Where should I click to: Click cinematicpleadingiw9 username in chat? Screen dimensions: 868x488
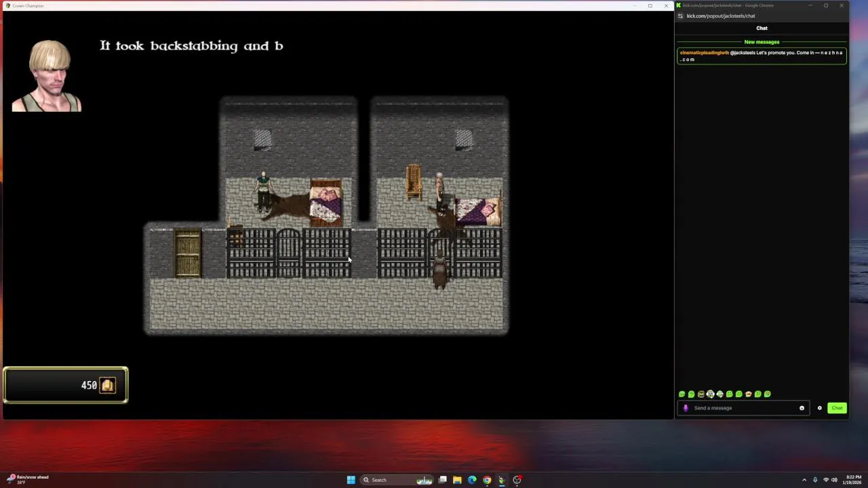[x=704, y=53]
